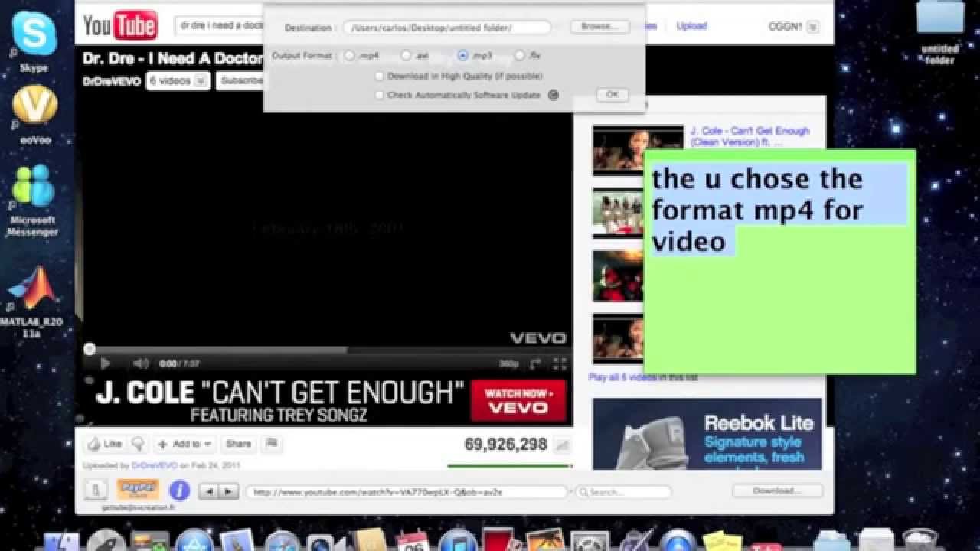Confirm settings with the OK button
Image resolution: width=980 pixels, height=551 pixels.
612,95
